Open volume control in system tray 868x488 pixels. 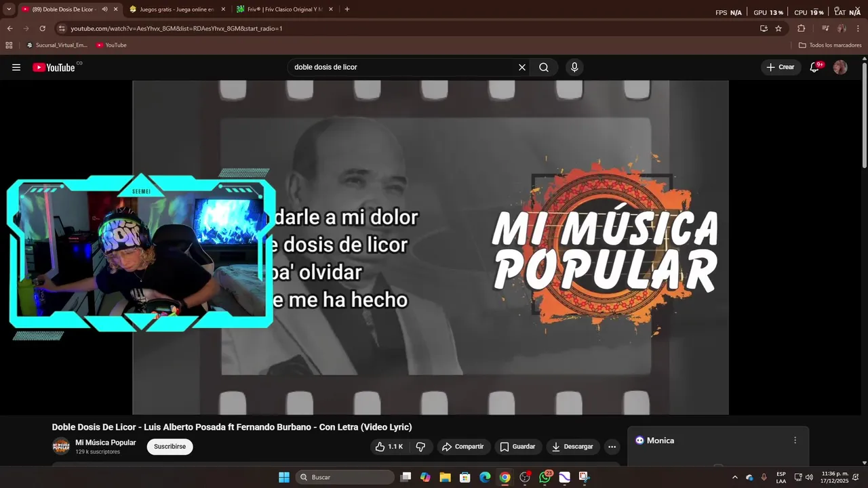tap(809, 477)
